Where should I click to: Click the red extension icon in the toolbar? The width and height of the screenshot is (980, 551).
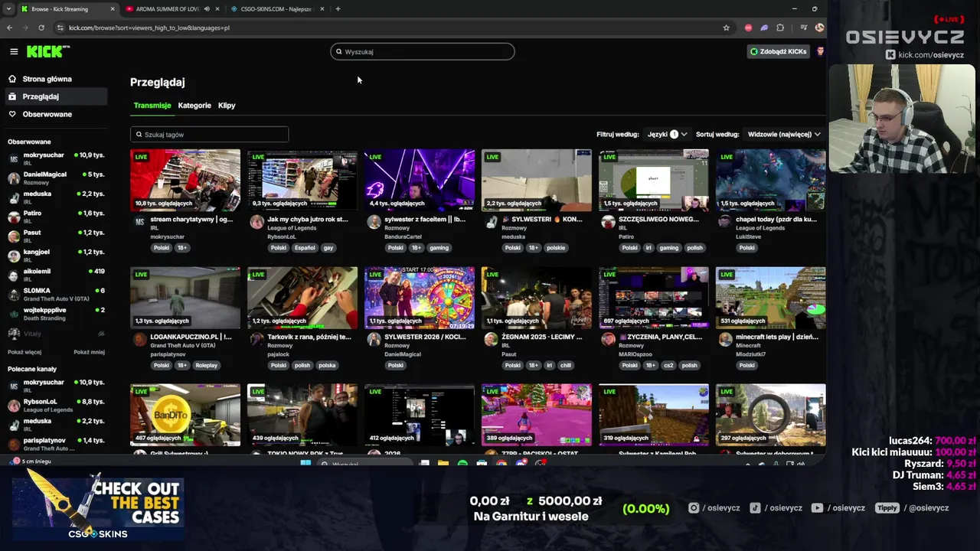(748, 28)
